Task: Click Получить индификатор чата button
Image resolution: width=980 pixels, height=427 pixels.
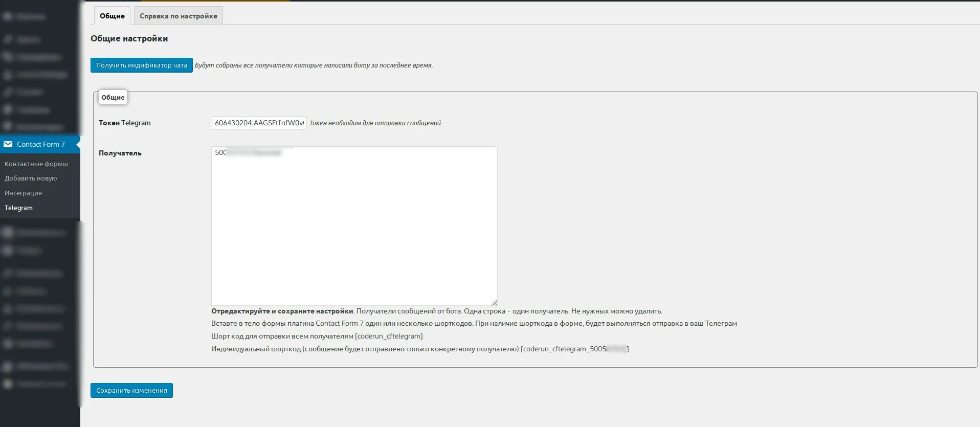Action: [x=142, y=65]
